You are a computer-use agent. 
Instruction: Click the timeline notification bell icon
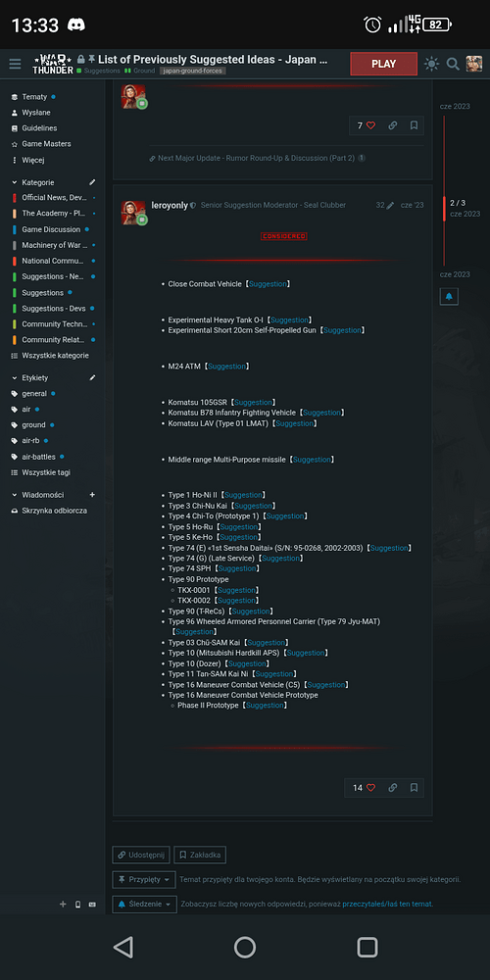tap(449, 296)
